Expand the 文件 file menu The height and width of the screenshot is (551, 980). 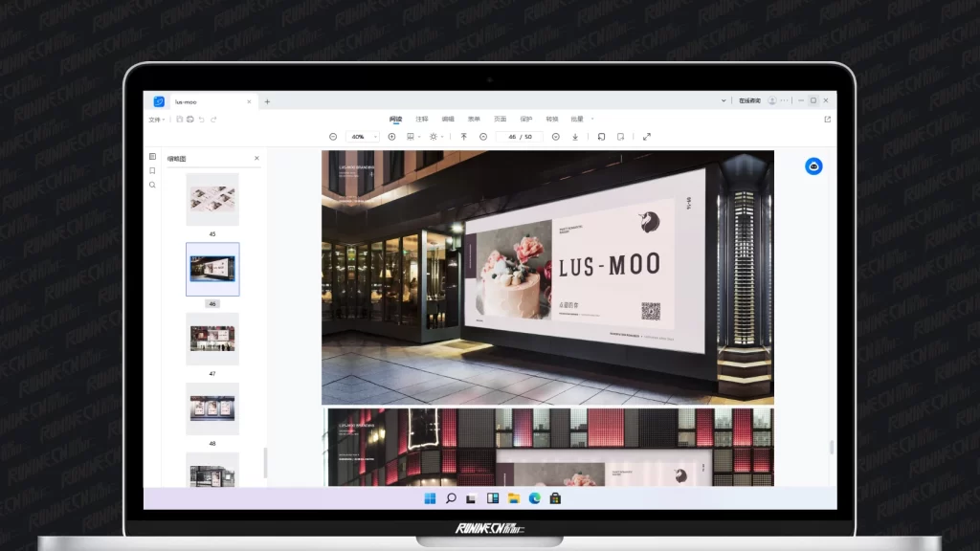pos(156,120)
